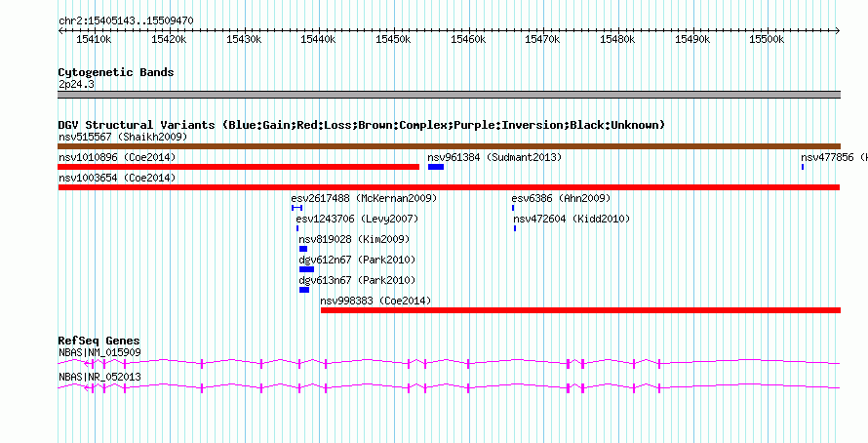This screenshot has height=443, width=868.
Task: Click the DGV Structural Variants track heading
Action: coord(362,125)
